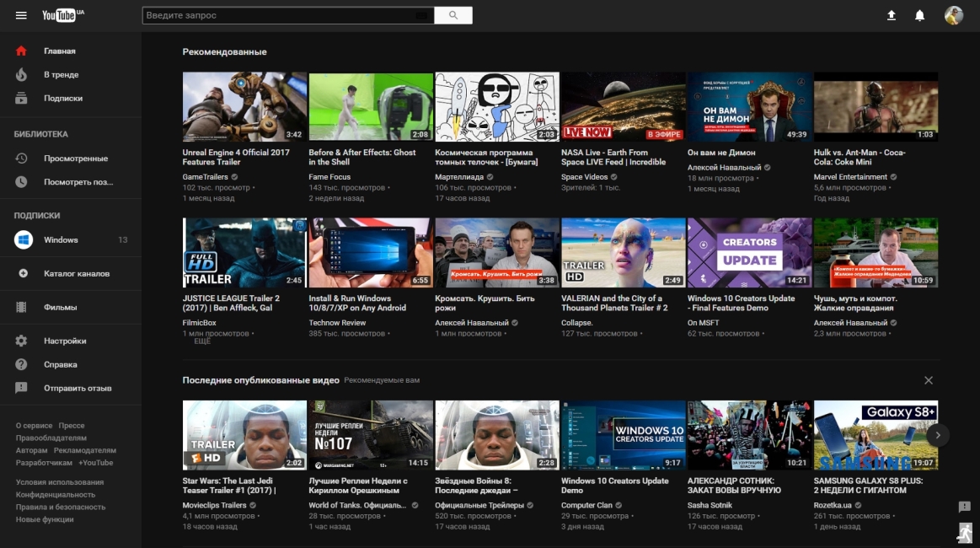Image resolution: width=980 pixels, height=548 pixels.
Task: Click title 'Он вам не Димон'
Action: pyautogui.click(x=721, y=153)
